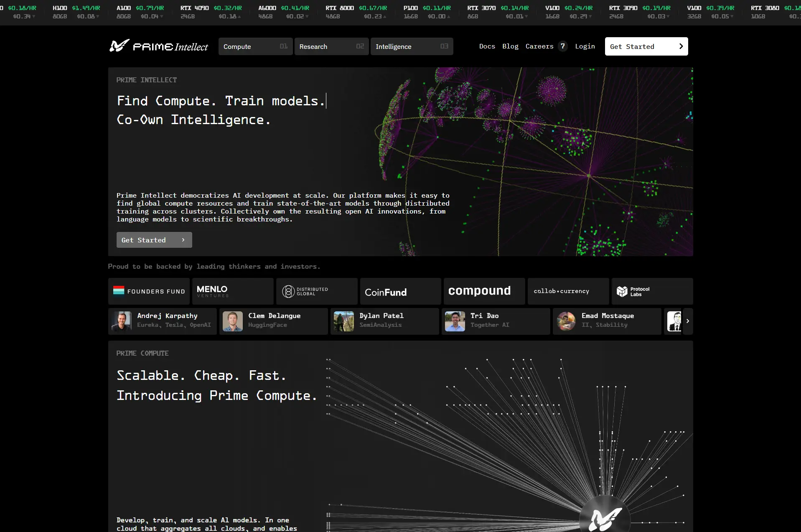Click the CoinFund investor logo
This screenshot has height=532, width=801.
[x=400, y=291]
